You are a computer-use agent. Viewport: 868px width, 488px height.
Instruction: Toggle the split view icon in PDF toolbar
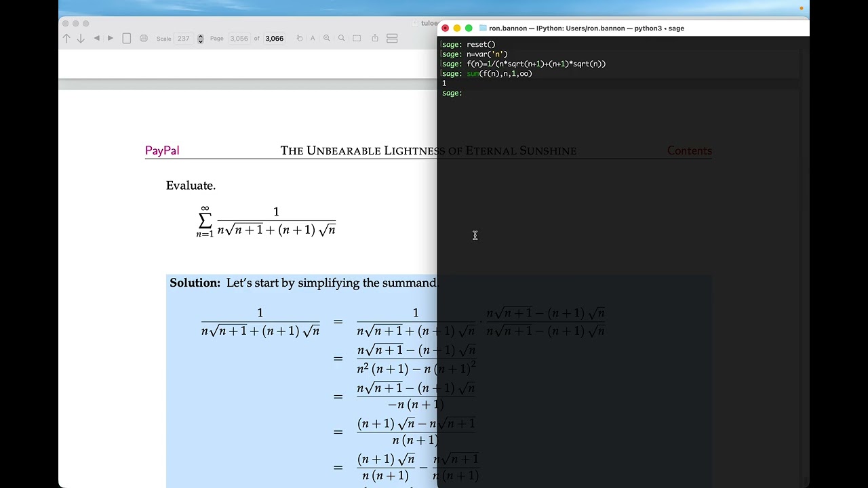point(392,39)
